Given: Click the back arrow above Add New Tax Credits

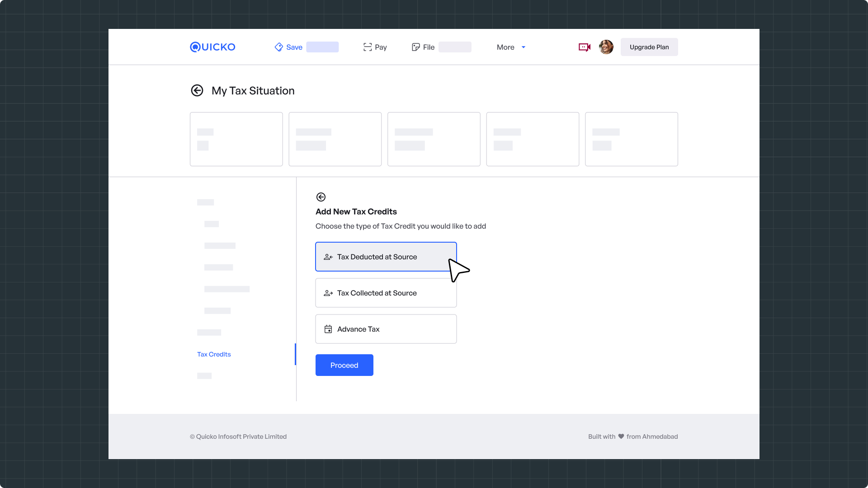Looking at the screenshot, I should pos(321,197).
